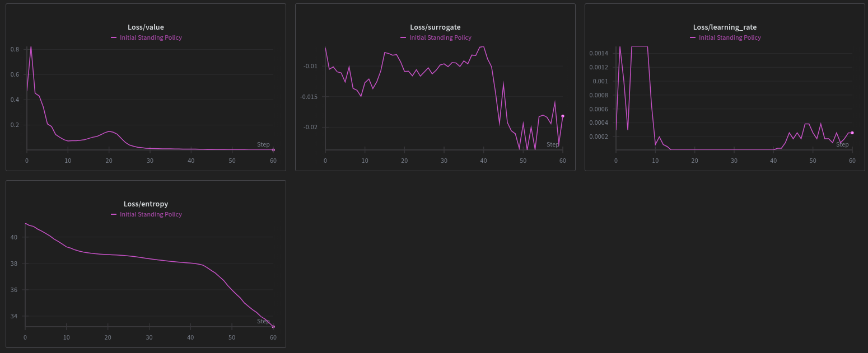Select the legend color line in Loss/entropy
This screenshot has width=868, height=353.
[114, 214]
